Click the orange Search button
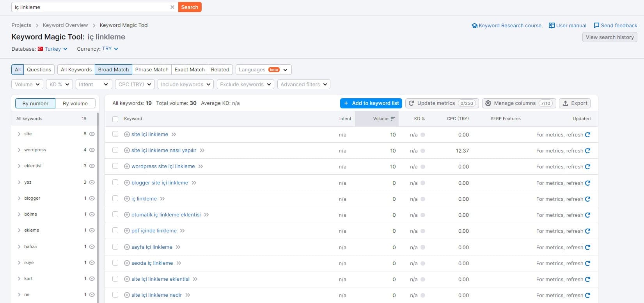 [x=190, y=7]
